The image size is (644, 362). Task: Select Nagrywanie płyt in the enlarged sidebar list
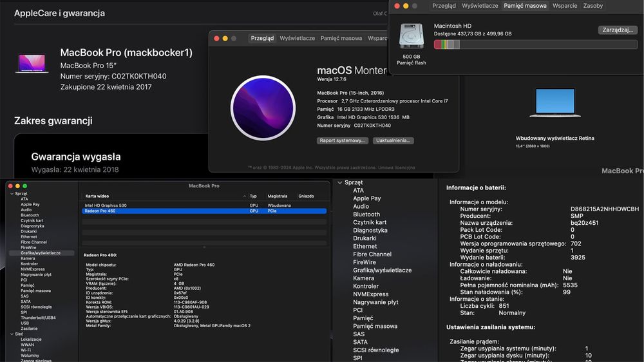click(x=375, y=302)
